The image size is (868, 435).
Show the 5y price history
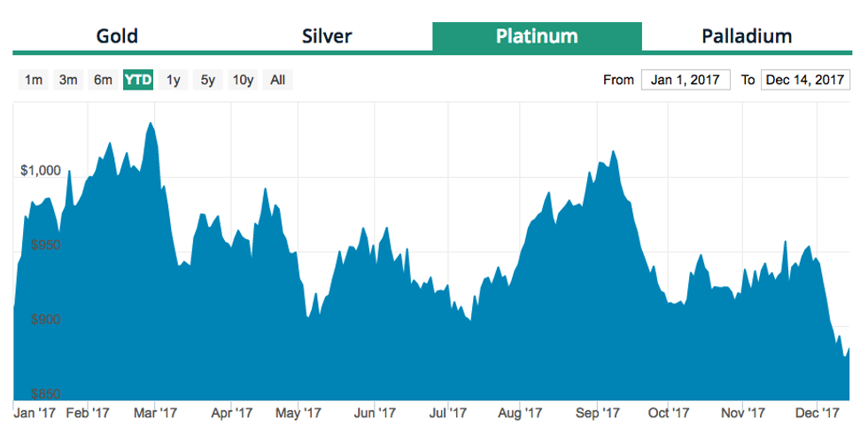point(207,80)
